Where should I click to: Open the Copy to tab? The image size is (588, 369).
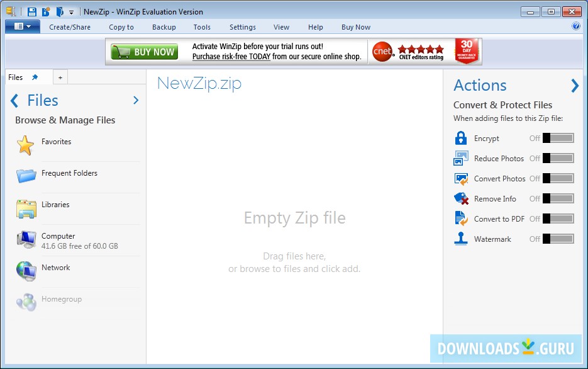121,27
